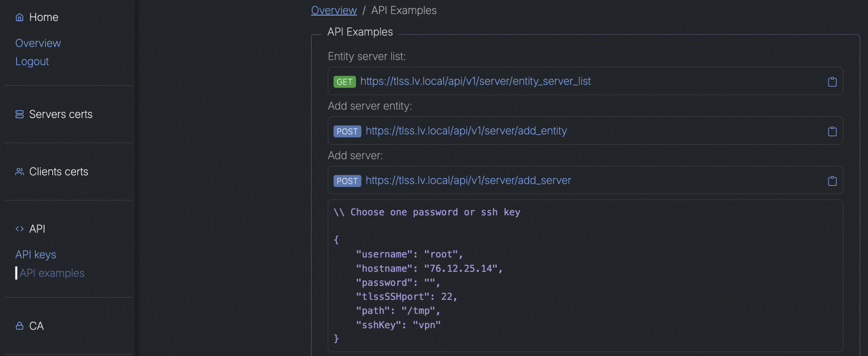
Task: Open the add_server API URL
Action: [x=468, y=180]
